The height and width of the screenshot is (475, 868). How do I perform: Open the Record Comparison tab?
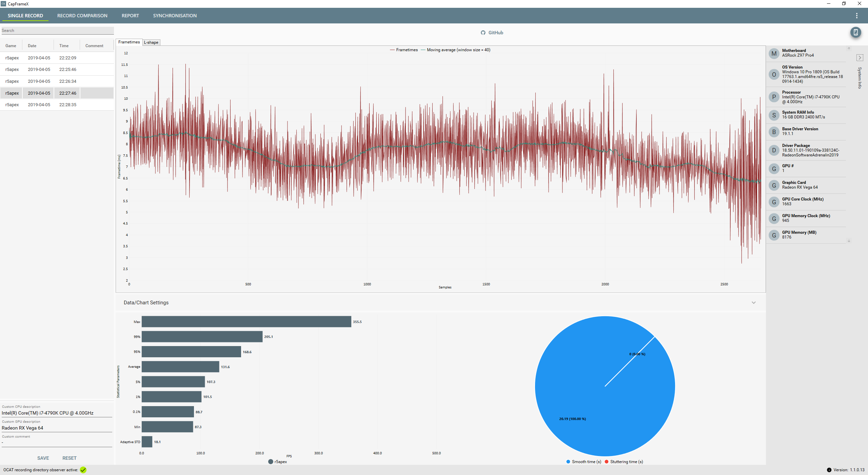82,16
